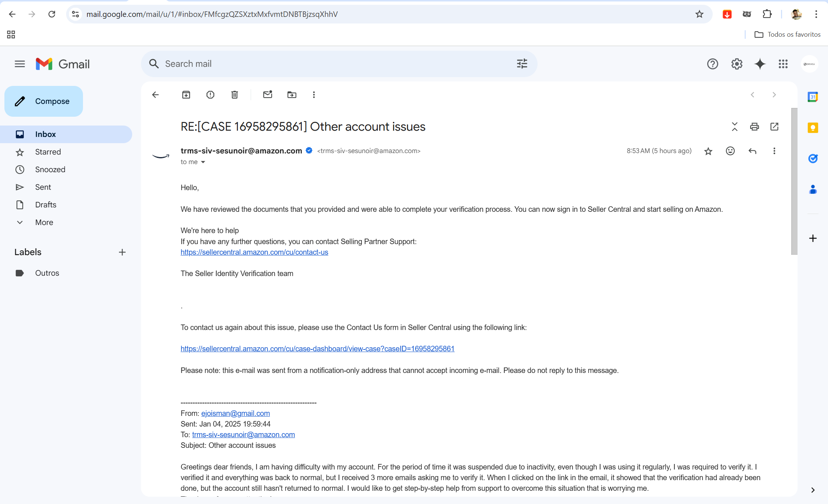Click the Move to folder icon
Screen dimensions: 828x504
point(292,95)
